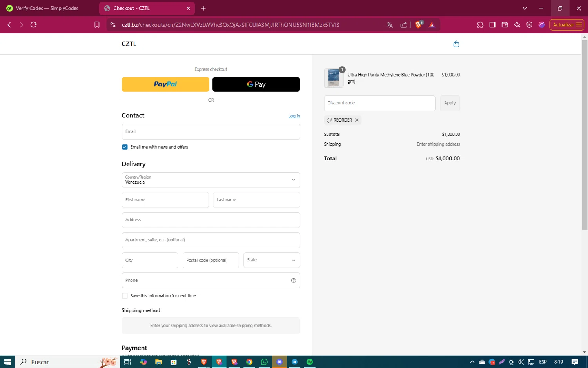Viewport: 588px width, 368px height.
Task: Open Brave VPN shield icon
Action: tap(529, 25)
